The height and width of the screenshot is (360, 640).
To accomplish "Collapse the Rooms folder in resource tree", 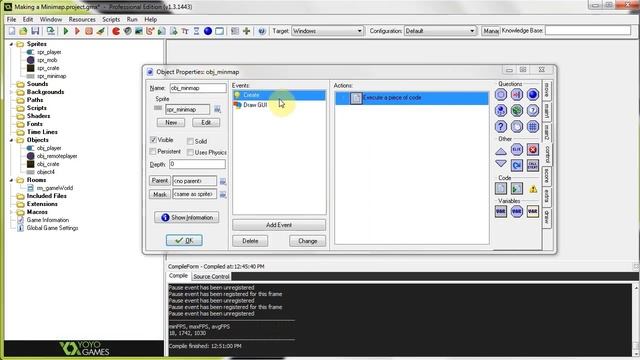I will (11, 180).
